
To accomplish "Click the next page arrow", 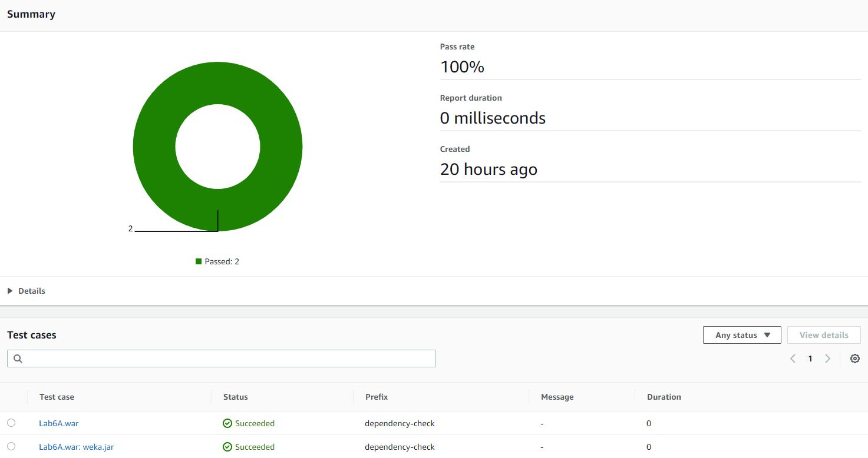I will pos(827,359).
